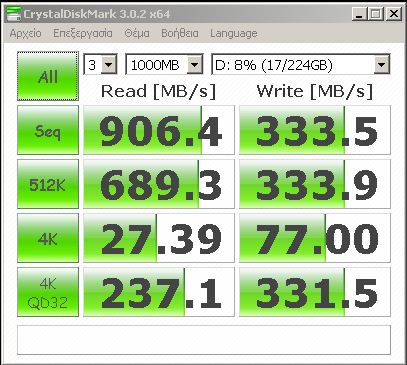Image resolution: width=407 pixels, height=365 pixels.
Task: Select the 4K write result 77.00
Action: point(315,238)
